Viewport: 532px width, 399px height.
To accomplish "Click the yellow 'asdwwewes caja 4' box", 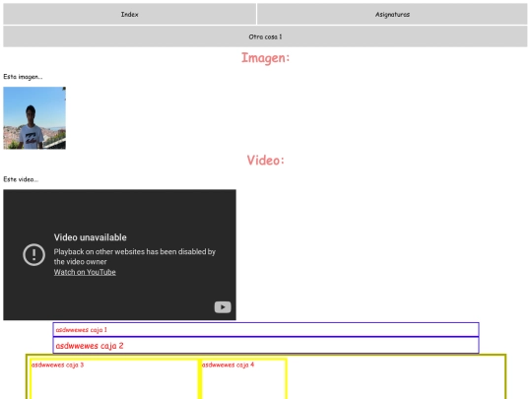I will coord(243,379).
